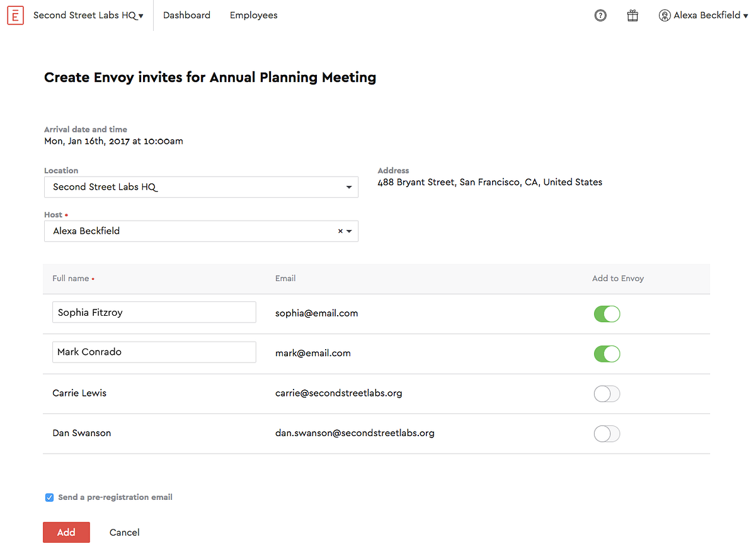This screenshot has width=756, height=554.
Task: Open the Second Street Labs HQ location switcher
Action: [88, 15]
